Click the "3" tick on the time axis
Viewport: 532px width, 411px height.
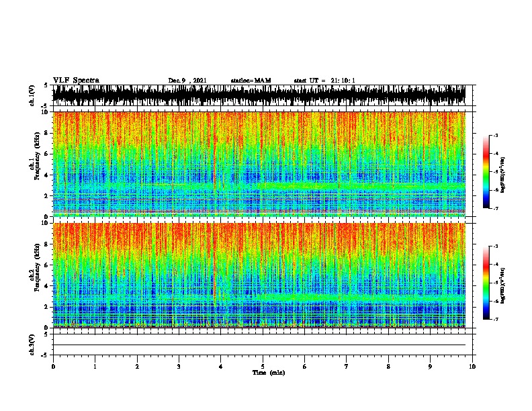[179, 367]
